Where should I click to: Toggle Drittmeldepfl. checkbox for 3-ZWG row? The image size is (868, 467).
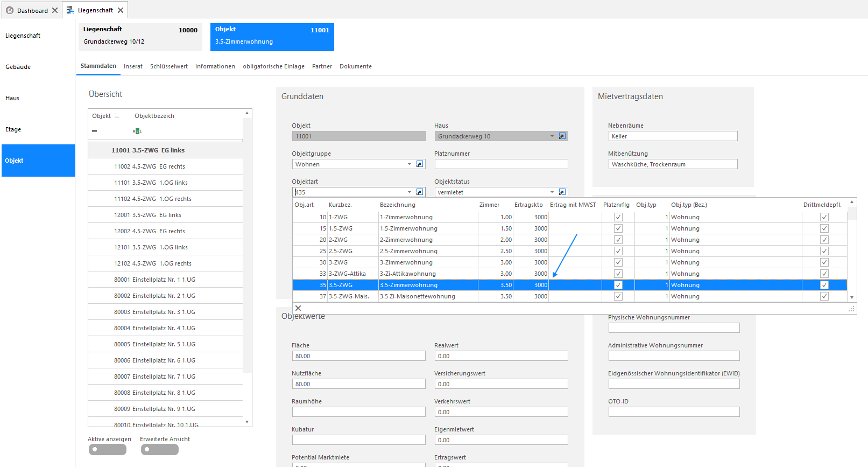tap(824, 262)
